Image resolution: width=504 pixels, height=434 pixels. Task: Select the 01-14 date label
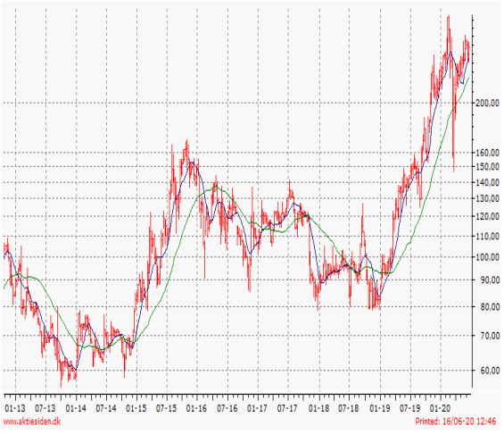[x=76, y=409]
